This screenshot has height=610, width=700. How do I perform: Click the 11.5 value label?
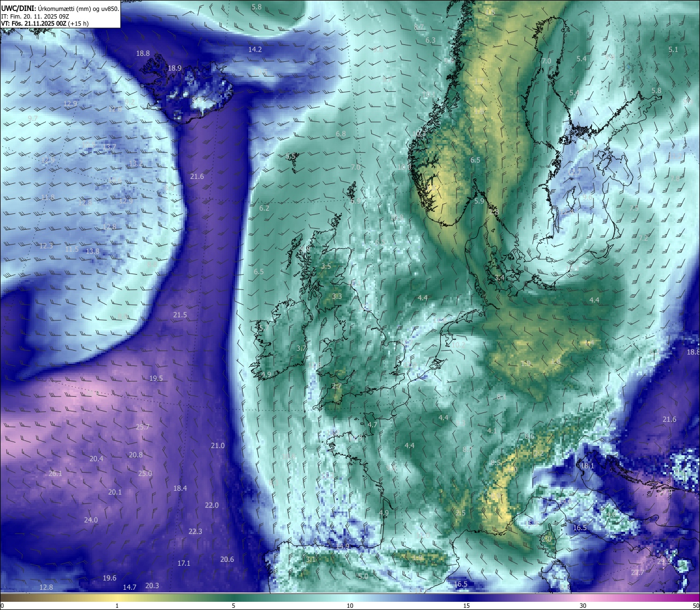pos(72,249)
